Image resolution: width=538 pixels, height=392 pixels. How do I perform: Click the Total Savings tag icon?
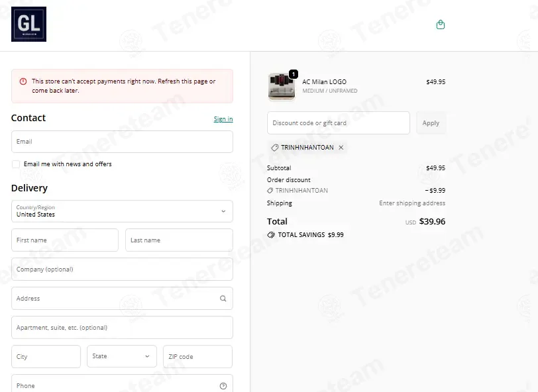(271, 235)
